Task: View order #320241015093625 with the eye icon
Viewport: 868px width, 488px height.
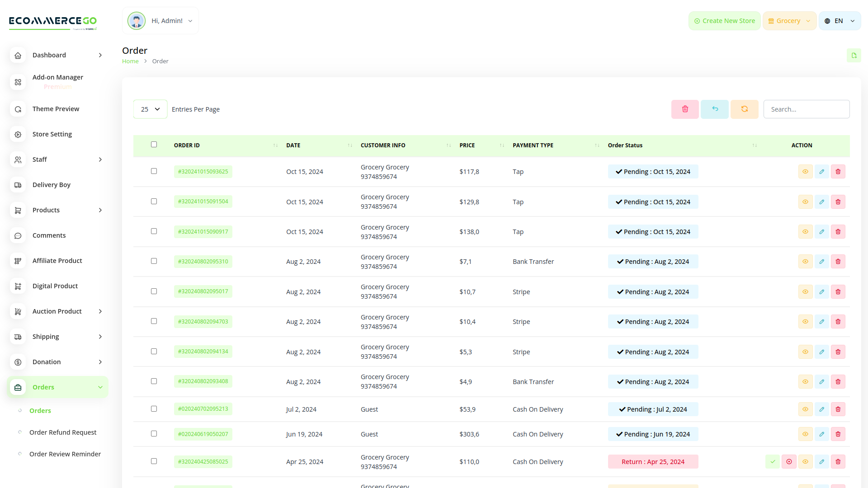Action: coord(805,171)
